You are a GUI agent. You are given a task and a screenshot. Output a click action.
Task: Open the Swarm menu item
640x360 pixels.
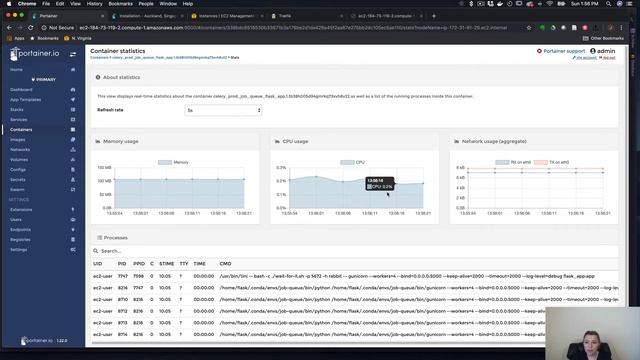17,190
